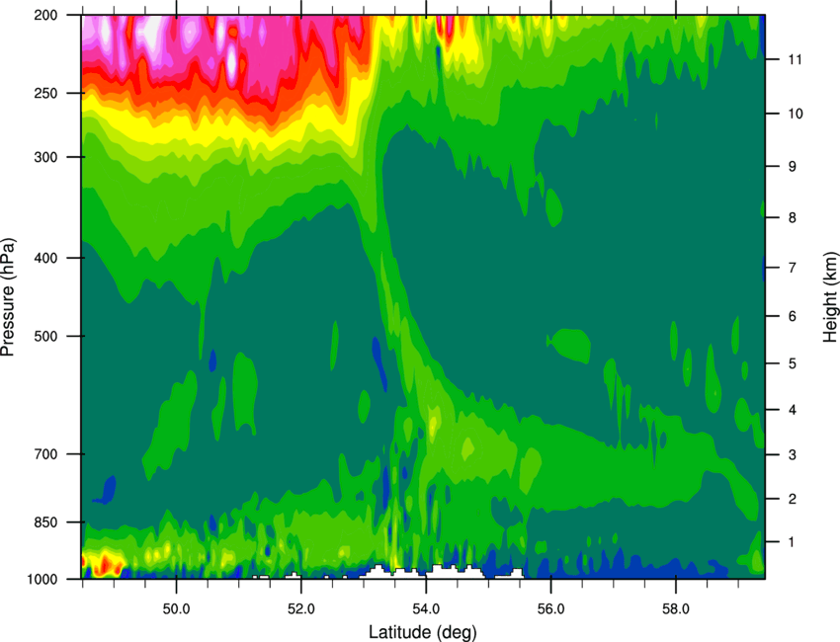Viewport: 840px width, 642px height.
Task: Pick the 7 km height label
Action: pos(793,268)
